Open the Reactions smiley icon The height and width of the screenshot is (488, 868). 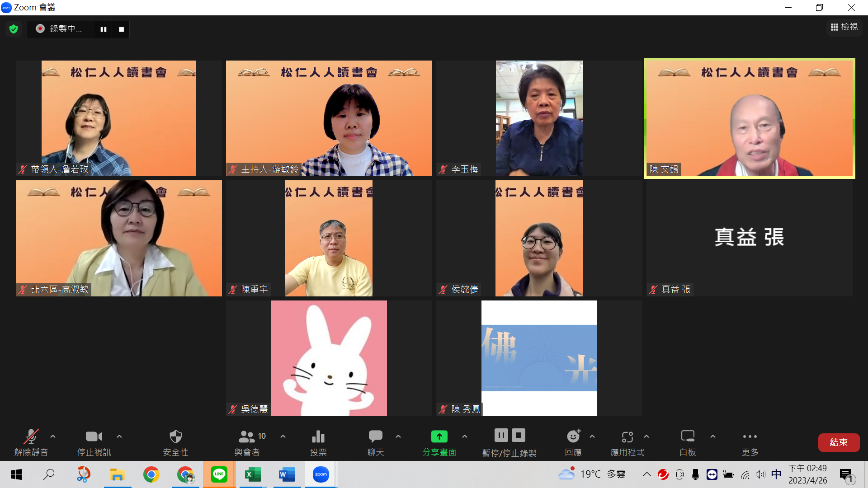point(573,436)
